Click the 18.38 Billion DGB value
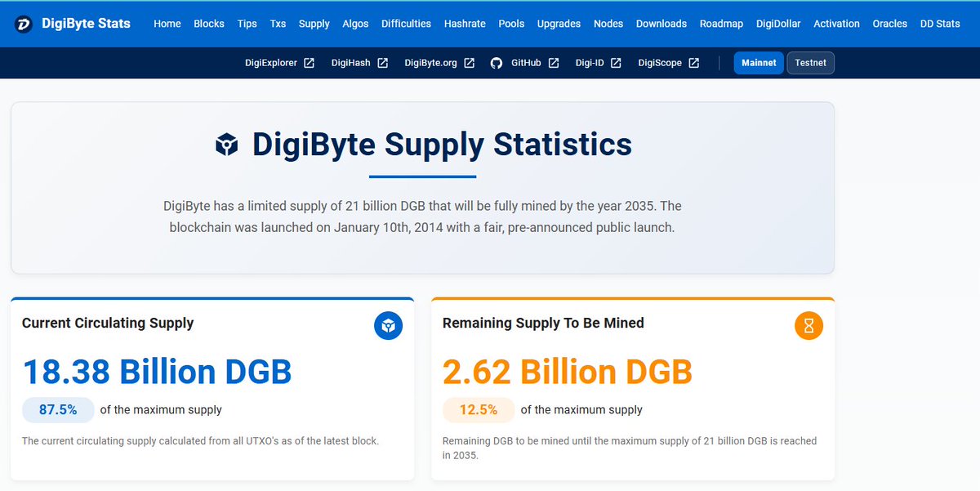Image resolution: width=980 pixels, height=491 pixels. pyautogui.click(x=157, y=372)
